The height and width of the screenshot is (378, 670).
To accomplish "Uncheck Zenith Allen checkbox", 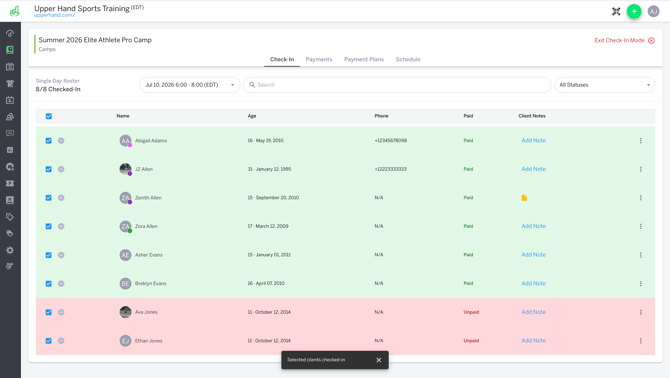I will (x=49, y=198).
